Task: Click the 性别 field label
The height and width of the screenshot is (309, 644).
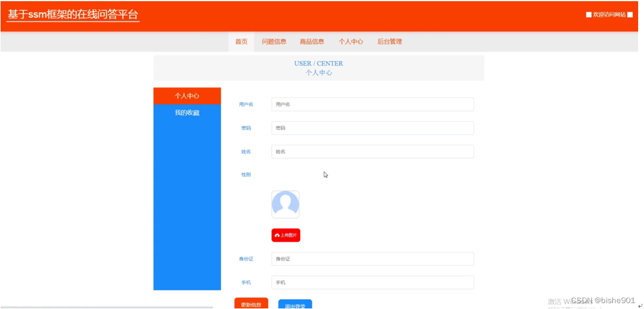Action: click(246, 175)
